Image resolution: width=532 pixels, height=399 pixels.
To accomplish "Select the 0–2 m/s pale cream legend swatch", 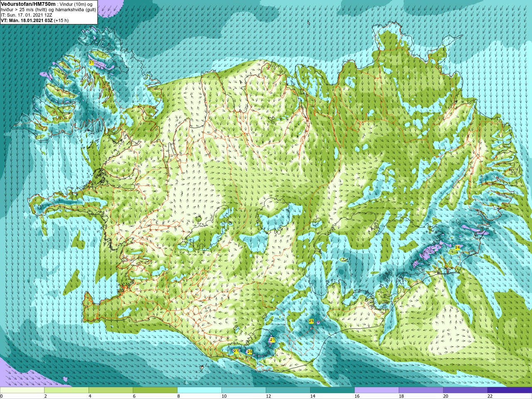I will point(22,390).
